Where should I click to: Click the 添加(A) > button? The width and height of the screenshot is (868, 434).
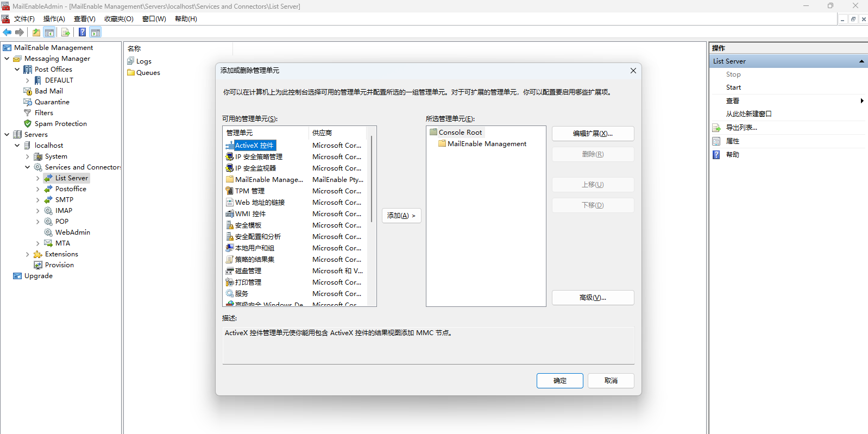401,216
